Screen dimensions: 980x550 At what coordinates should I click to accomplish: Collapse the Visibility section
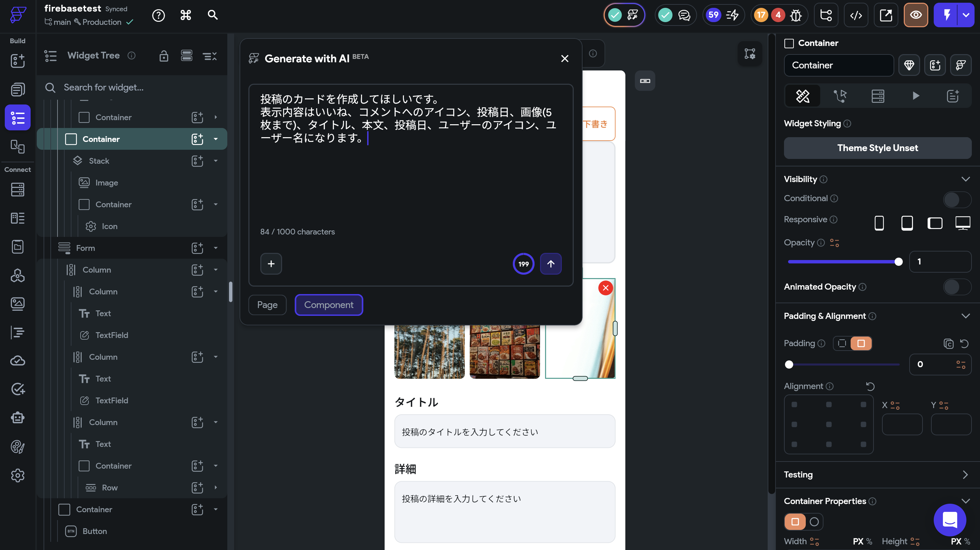[x=966, y=179]
